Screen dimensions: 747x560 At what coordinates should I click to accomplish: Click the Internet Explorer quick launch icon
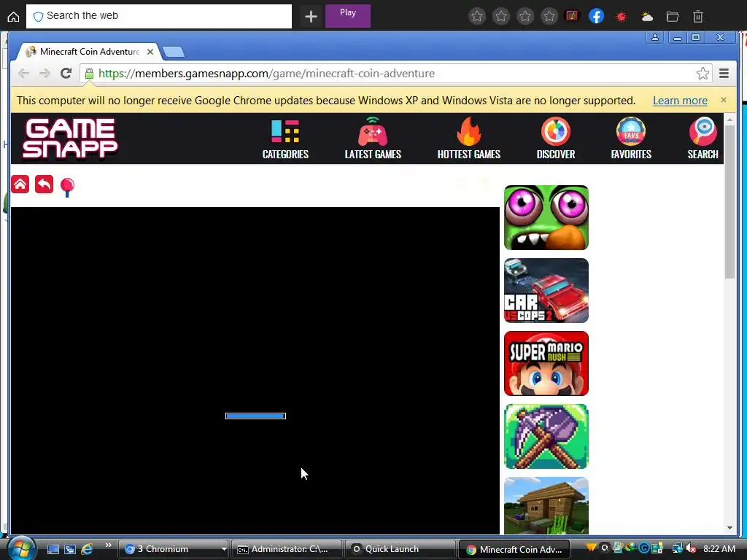(x=87, y=549)
